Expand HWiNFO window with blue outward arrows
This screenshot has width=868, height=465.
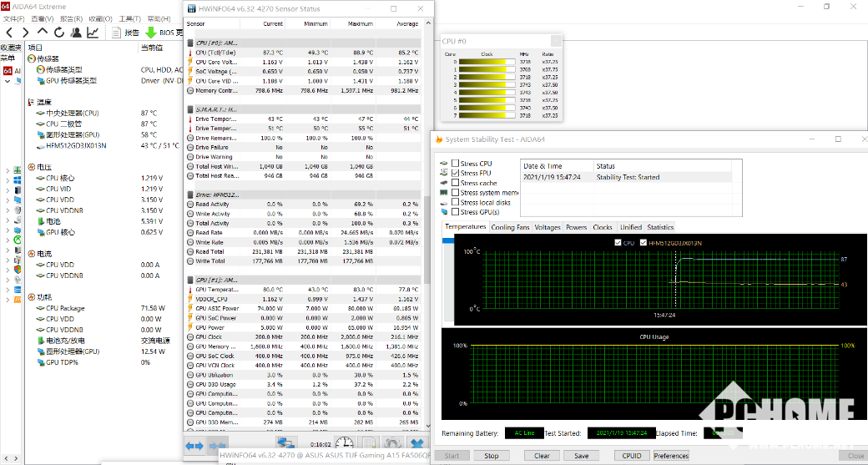tap(194, 445)
